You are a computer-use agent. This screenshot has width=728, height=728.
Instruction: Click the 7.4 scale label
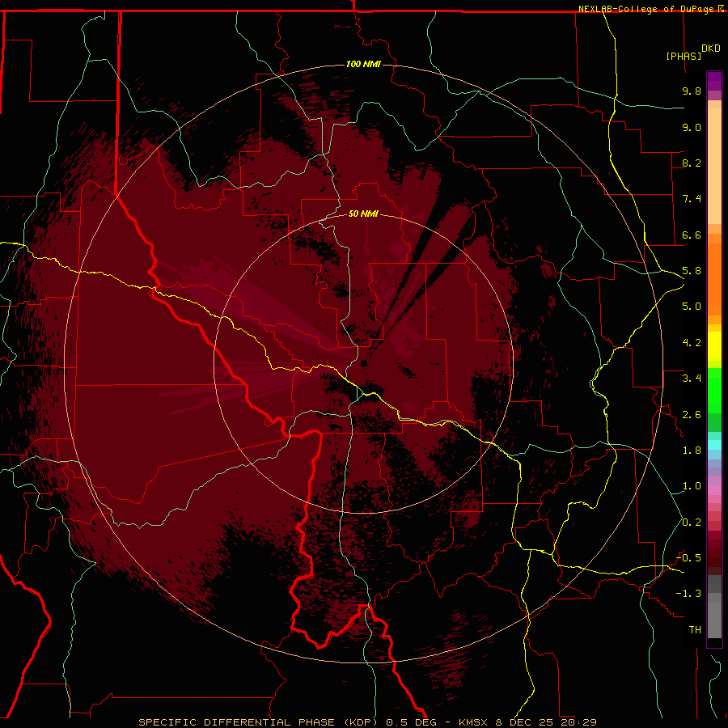click(x=692, y=199)
